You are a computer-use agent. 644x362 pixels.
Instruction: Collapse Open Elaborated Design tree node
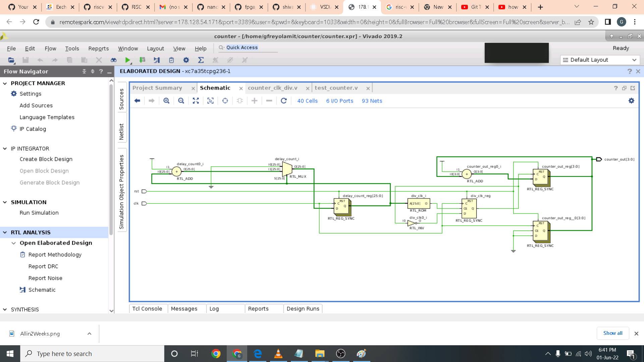14,243
